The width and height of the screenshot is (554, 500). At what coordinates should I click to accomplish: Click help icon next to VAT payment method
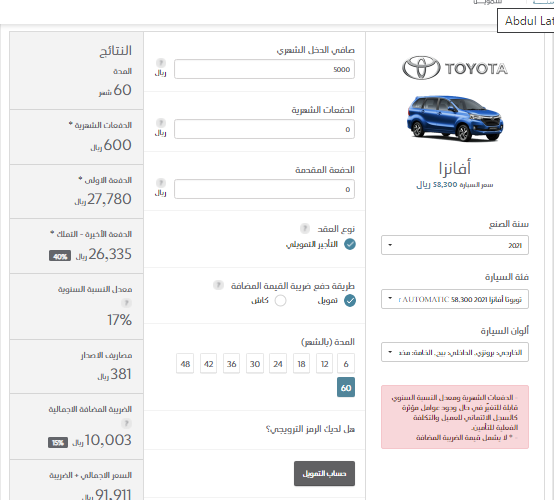[x=218, y=285]
